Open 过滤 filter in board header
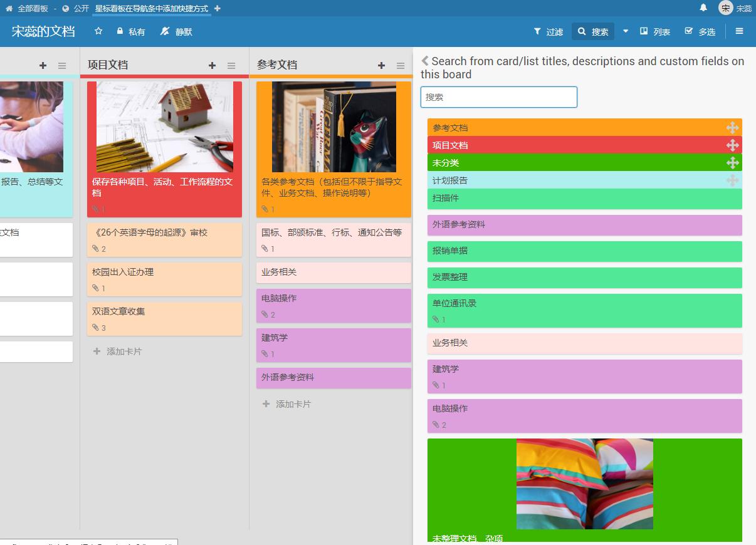The image size is (756, 545). (x=548, y=31)
